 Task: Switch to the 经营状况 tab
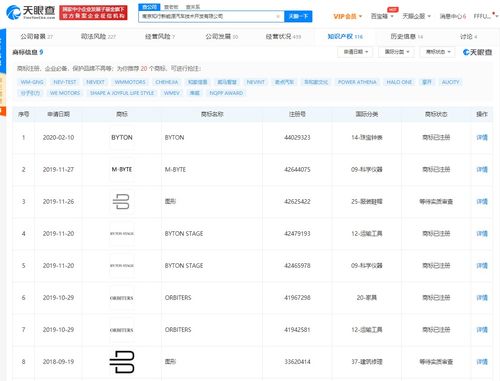click(x=283, y=37)
